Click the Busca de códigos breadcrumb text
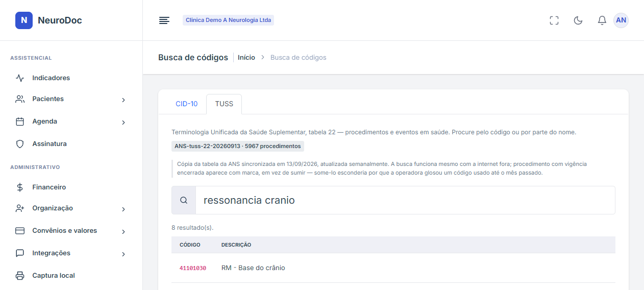This screenshot has width=644, height=290. click(x=299, y=58)
